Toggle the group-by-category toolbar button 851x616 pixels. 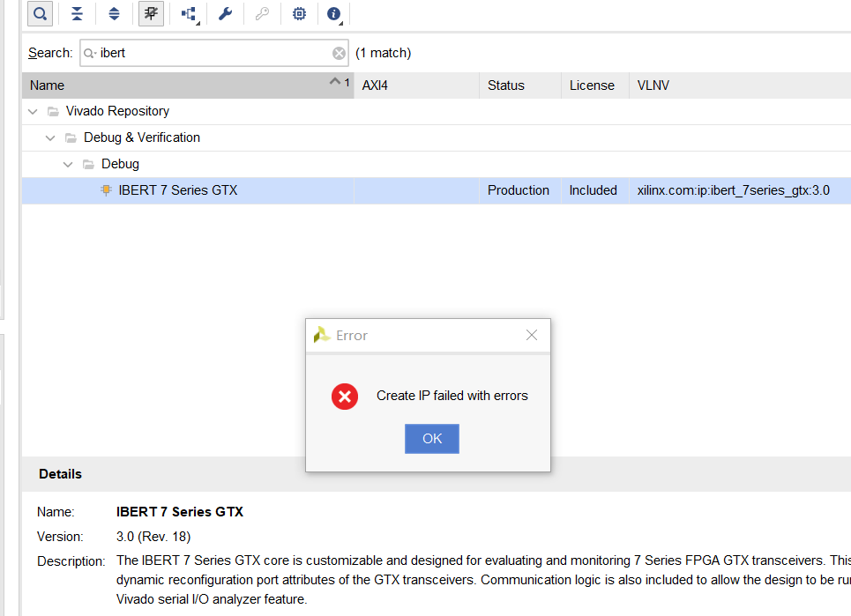click(x=151, y=13)
